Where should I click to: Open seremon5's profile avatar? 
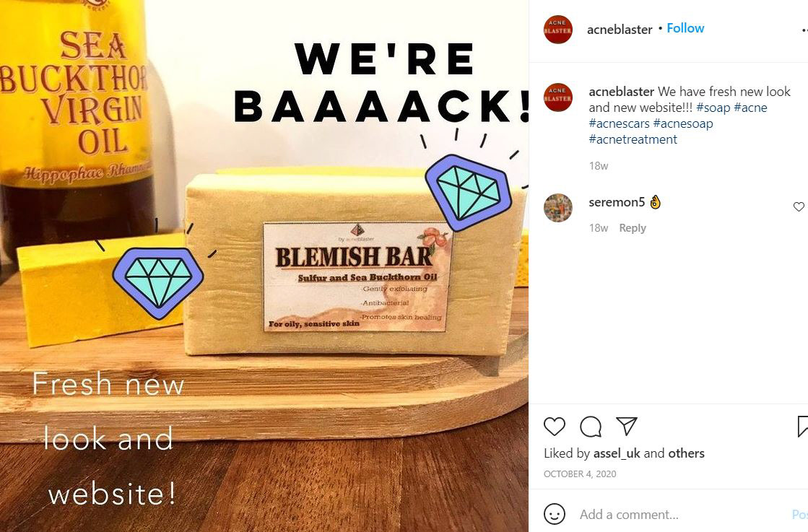(x=558, y=208)
